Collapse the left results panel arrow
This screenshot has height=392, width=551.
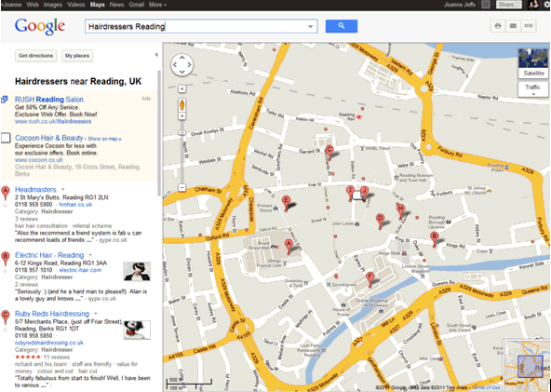(156, 55)
